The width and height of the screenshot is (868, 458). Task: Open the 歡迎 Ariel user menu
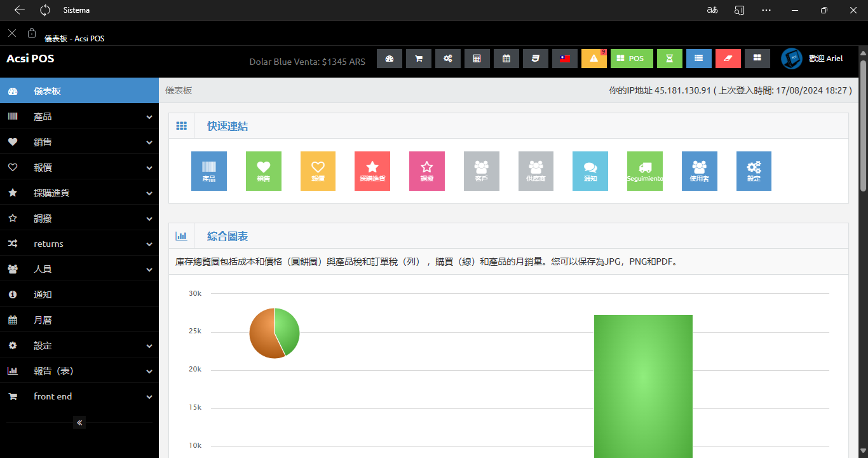point(813,59)
